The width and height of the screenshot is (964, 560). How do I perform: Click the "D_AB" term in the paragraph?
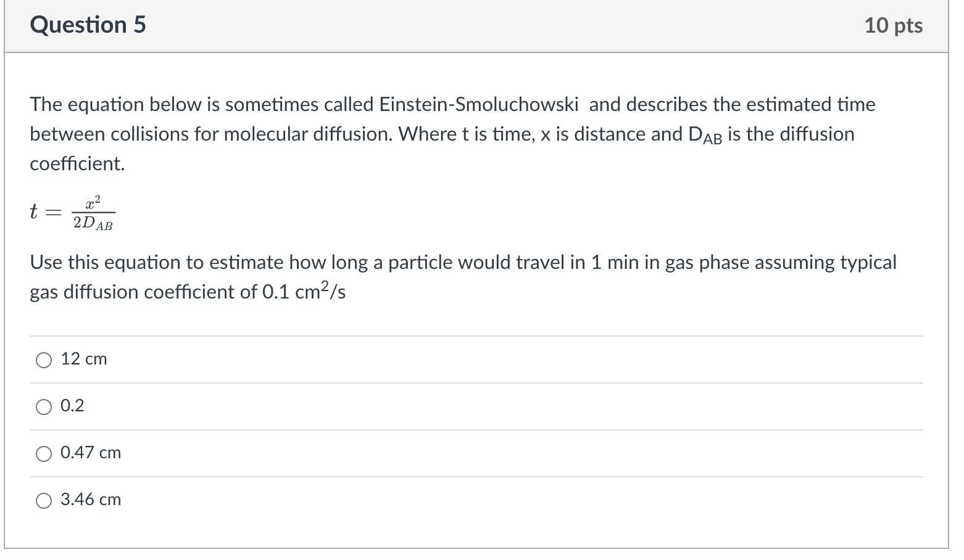coord(704,135)
